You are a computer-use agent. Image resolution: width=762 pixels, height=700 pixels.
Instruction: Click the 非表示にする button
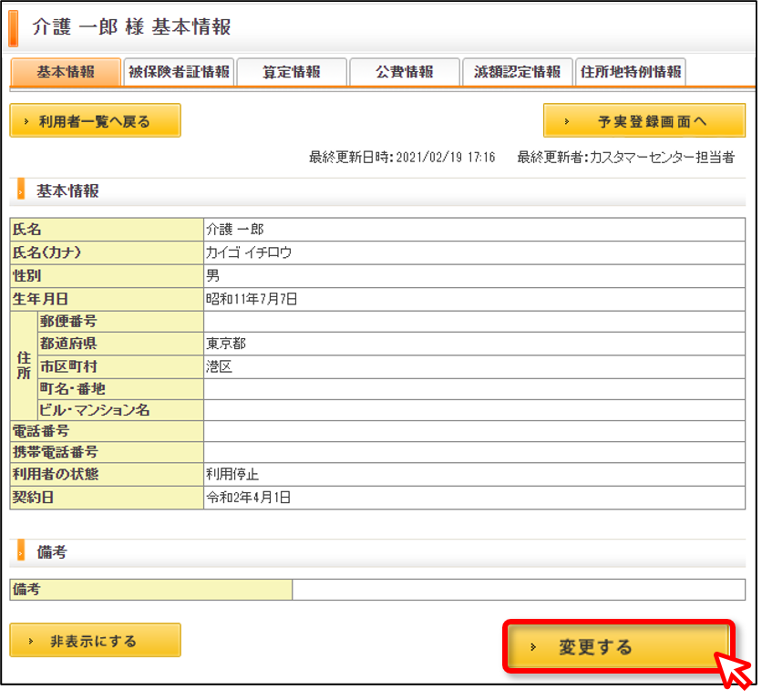point(95,640)
